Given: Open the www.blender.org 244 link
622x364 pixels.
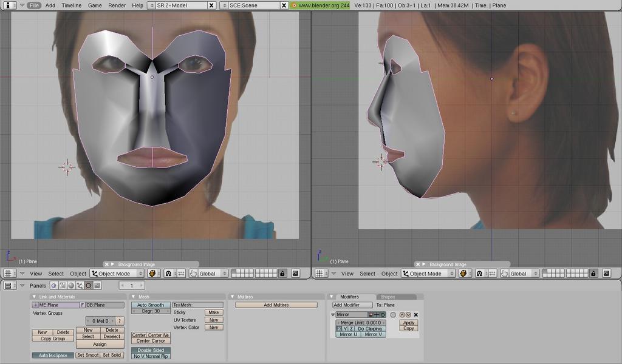Looking at the screenshot, I should click(321, 5).
